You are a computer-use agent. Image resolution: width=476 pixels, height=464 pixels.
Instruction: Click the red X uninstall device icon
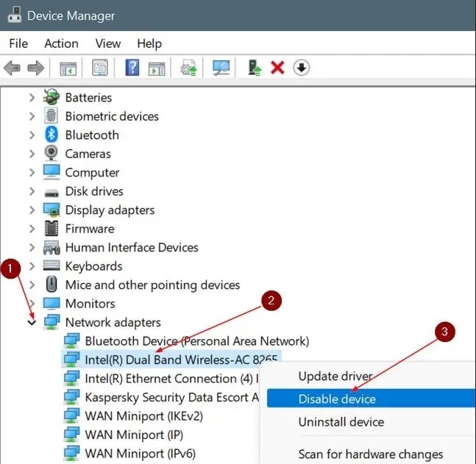point(277,68)
